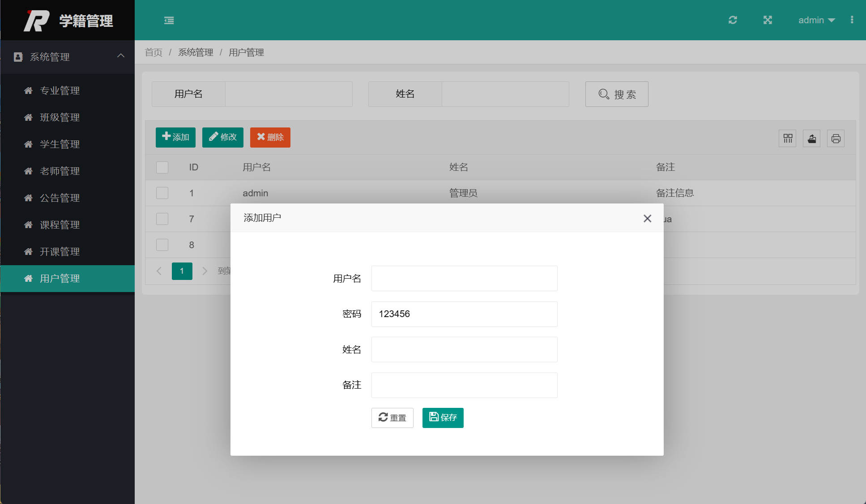Check the checkbox of row ID 8
The width and height of the screenshot is (866, 504).
click(x=162, y=245)
